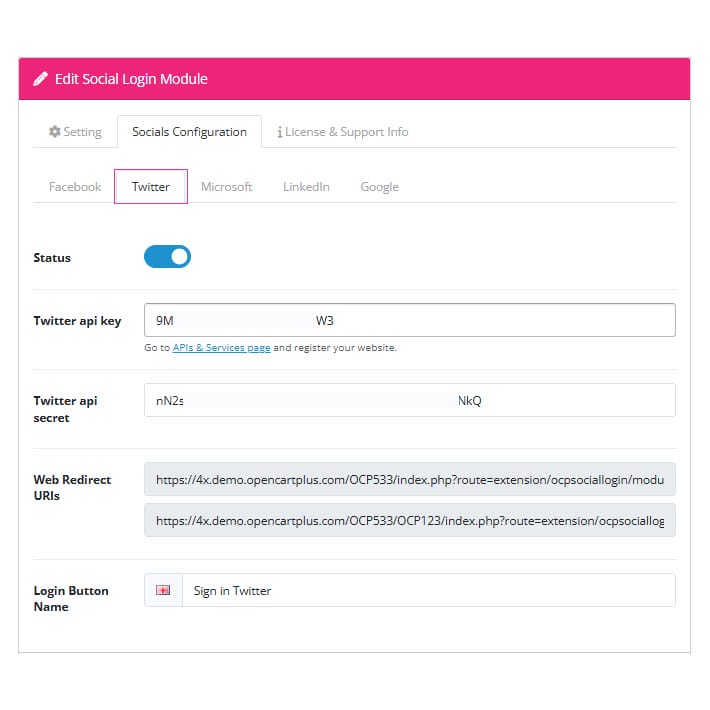710x710 pixels.
Task: Click the gear icon on Setting tab
Action: 55,131
